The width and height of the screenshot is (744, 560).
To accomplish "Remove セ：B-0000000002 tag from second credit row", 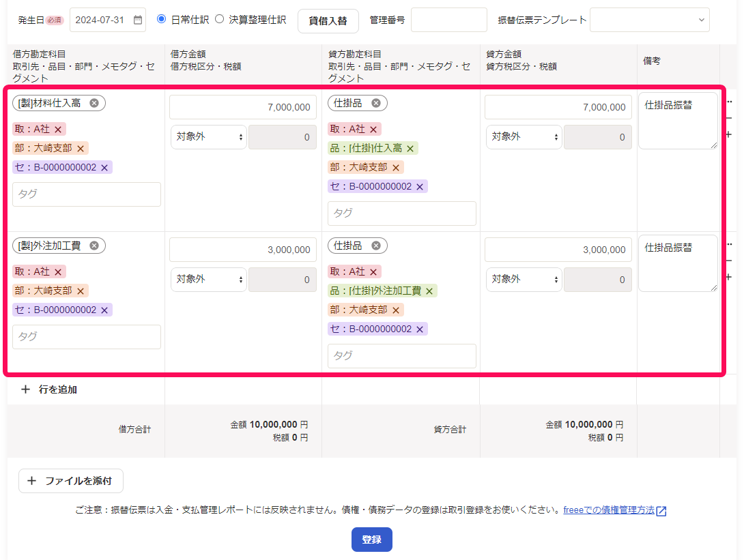I will [x=420, y=329].
